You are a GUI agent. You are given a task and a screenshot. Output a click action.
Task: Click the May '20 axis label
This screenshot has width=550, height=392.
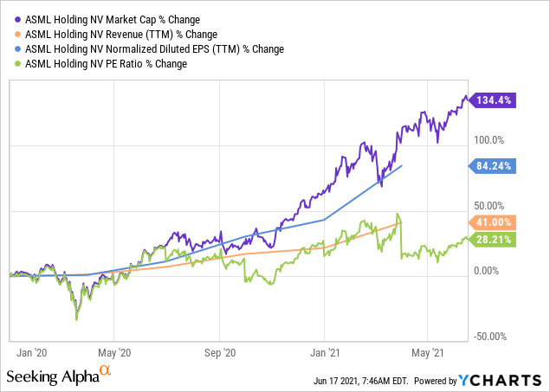(114, 353)
